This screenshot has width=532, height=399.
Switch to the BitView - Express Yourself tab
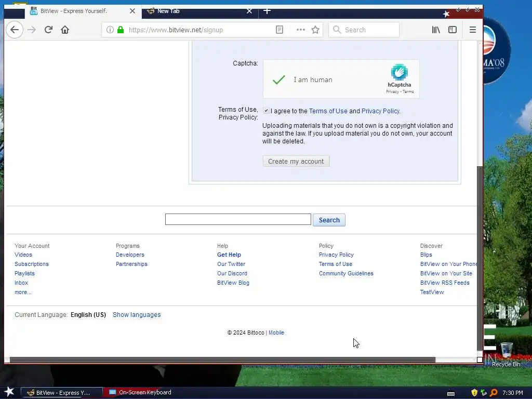(x=83, y=11)
